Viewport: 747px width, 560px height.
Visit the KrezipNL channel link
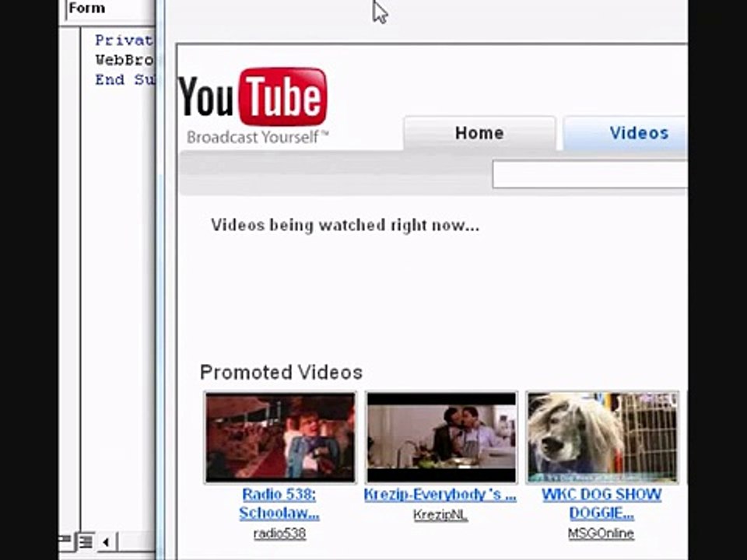point(440,515)
